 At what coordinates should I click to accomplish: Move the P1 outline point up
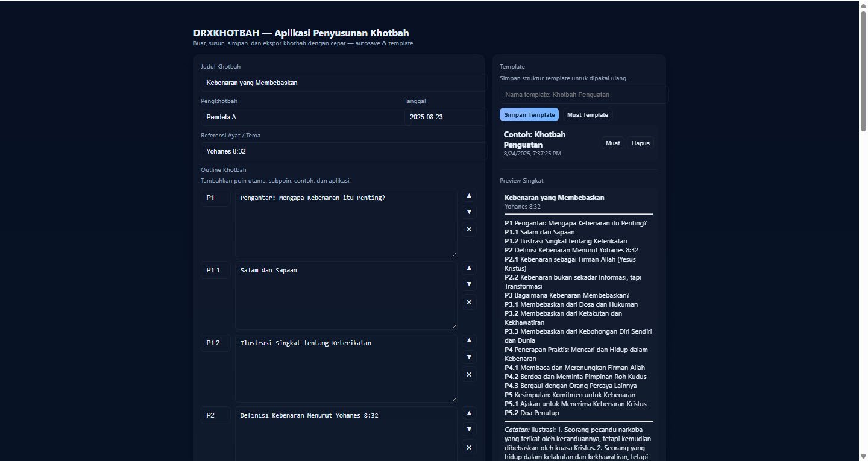(469, 195)
